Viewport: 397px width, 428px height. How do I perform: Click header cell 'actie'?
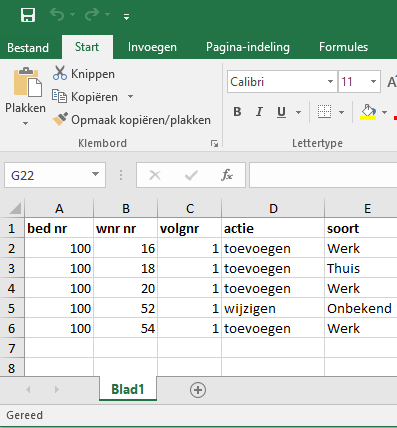(x=273, y=228)
